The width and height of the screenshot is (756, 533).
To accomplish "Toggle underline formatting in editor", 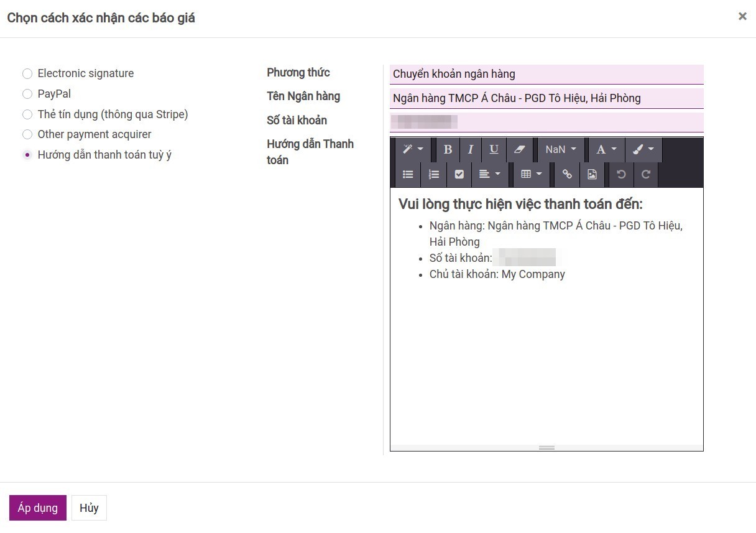I will [x=494, y=149].
